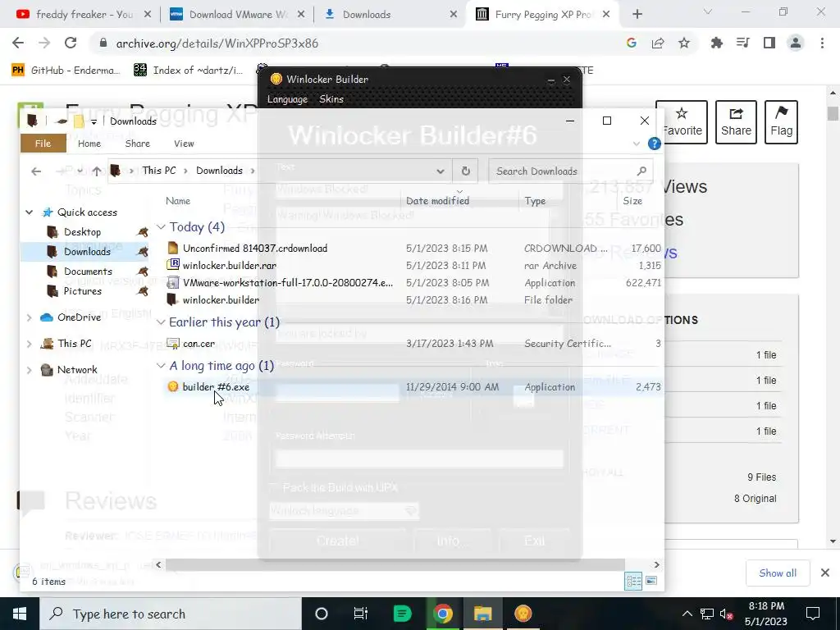Go back in File Explorer

point(36,171)
